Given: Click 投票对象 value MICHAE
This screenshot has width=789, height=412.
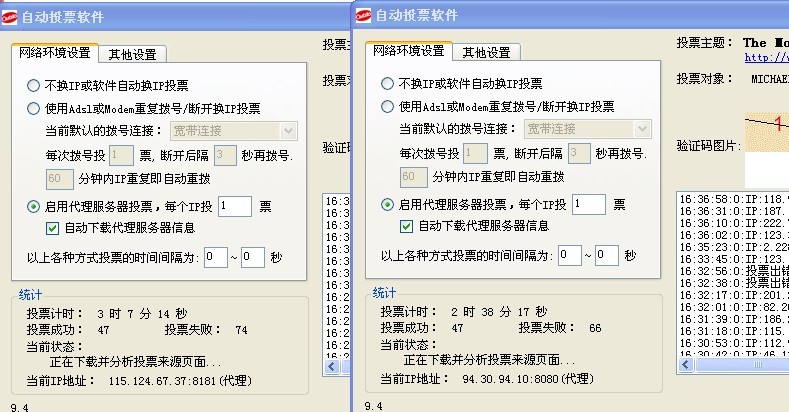Looking at the screenshot, I should pyautogui.click(x=770, y=79).
